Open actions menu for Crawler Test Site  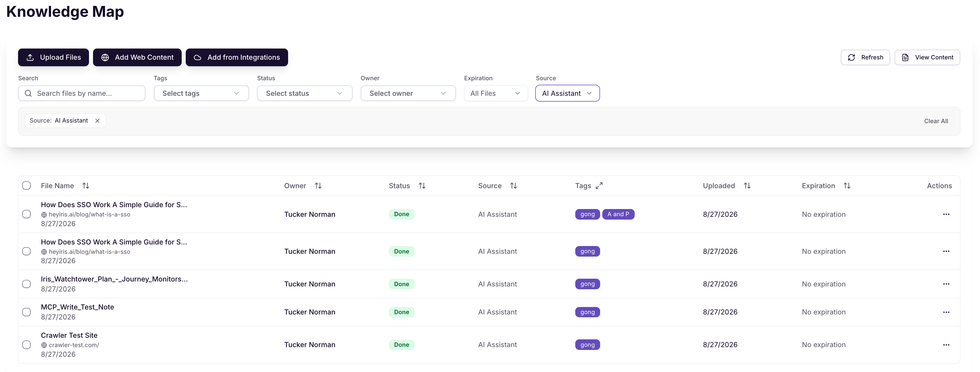pyautogui.click(x=946, y=345)
